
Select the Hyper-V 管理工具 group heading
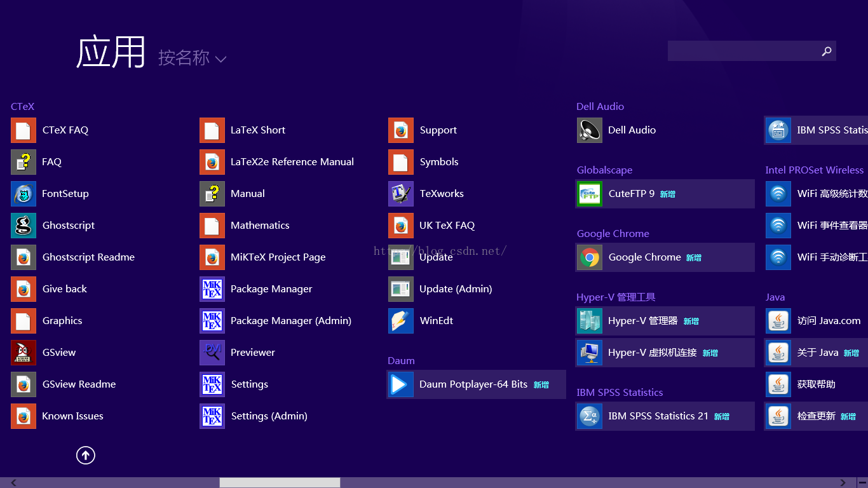(x=616, y=297)
